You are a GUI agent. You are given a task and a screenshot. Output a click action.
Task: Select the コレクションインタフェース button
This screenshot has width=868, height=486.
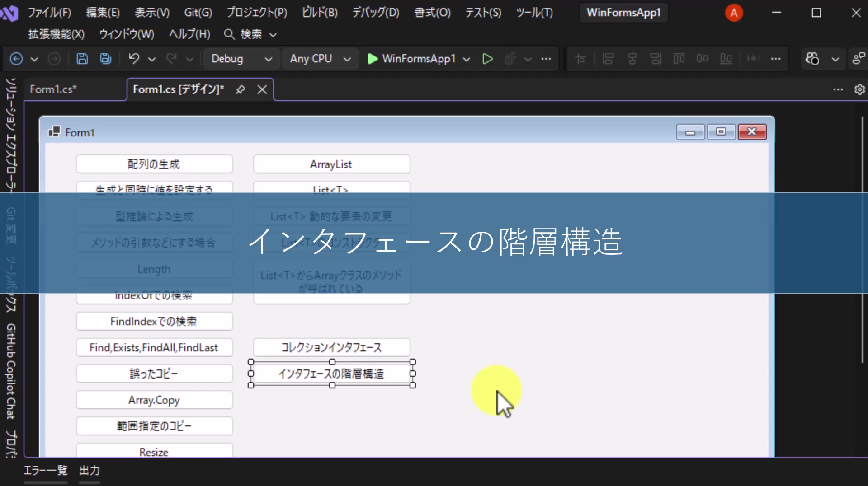(x=331, y=347)
